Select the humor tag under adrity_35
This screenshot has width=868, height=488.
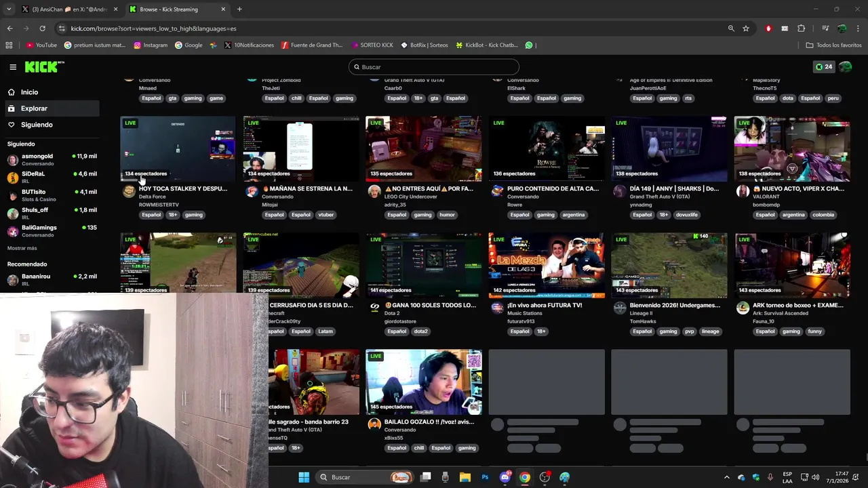pos(447,215)
